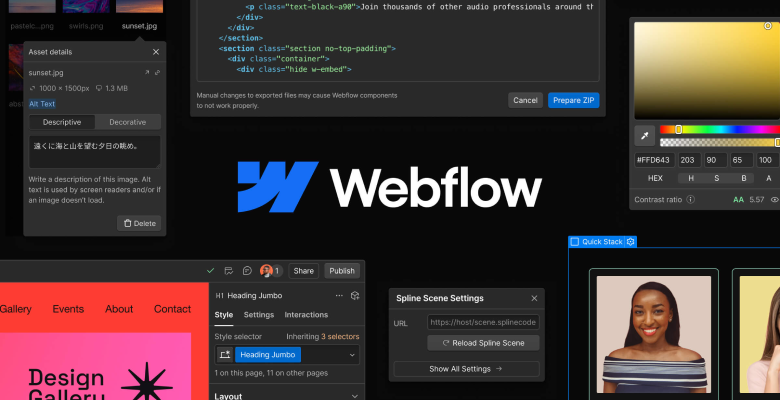Click the section no-top-padding code line
This screenshot has width=780, height=400.
click(x=307, y=48)
